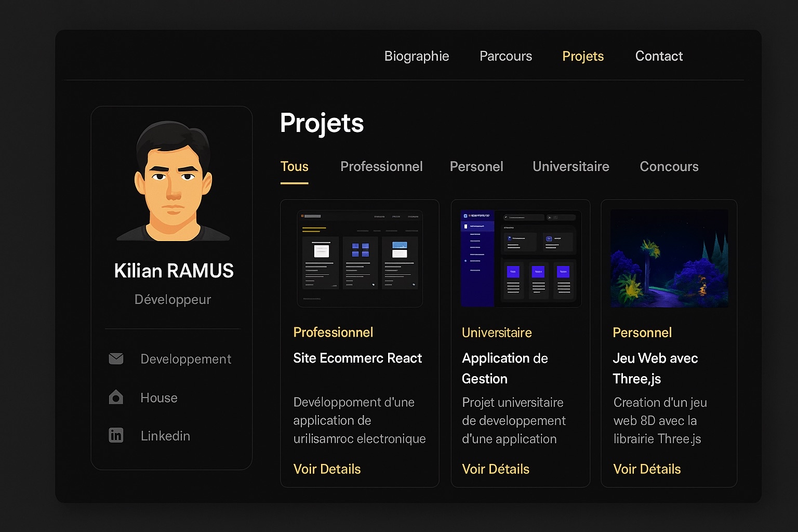Screen dimensions: 798x532
Task: Open the Application de Gestion preview image
Action: point(521,258)
